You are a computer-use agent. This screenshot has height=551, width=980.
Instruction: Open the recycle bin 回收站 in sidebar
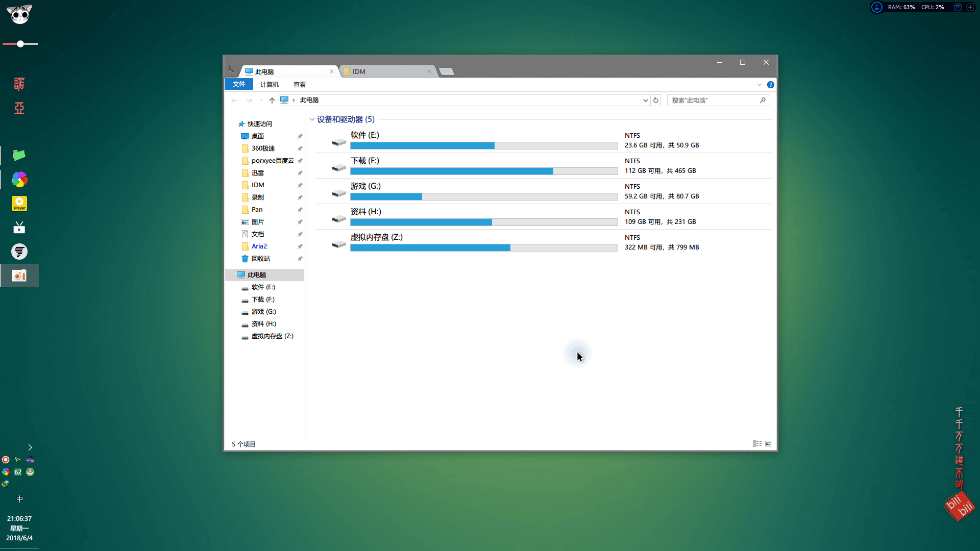tap(260, 259)
